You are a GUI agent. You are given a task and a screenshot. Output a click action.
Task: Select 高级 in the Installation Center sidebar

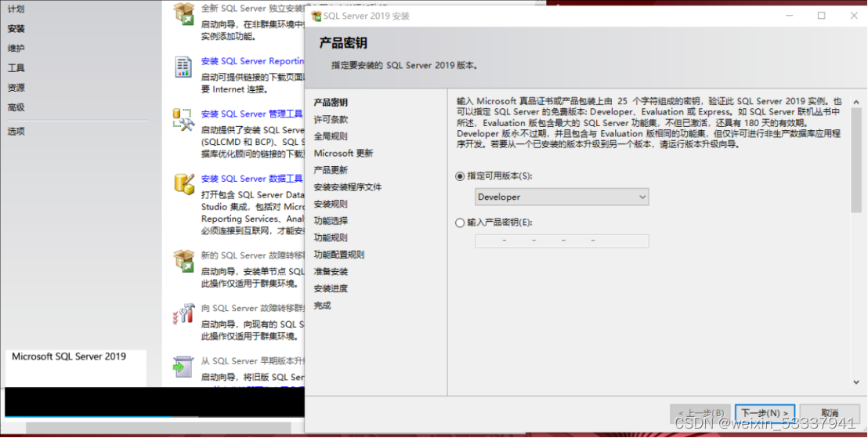click(x=16, y=107)
